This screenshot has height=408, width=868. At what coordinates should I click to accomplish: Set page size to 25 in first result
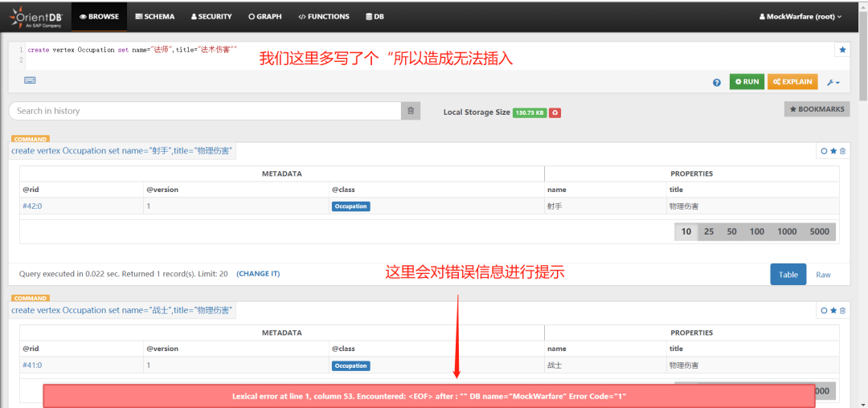(709, 231)
